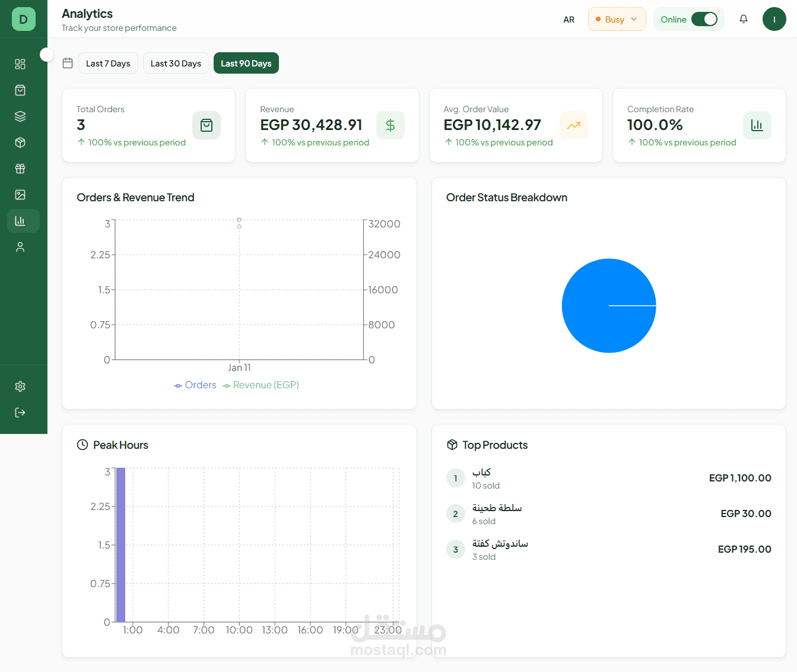Select the Last 30 Days tab
The height and width of the screenshot is (672, 797).
[176, 63]
